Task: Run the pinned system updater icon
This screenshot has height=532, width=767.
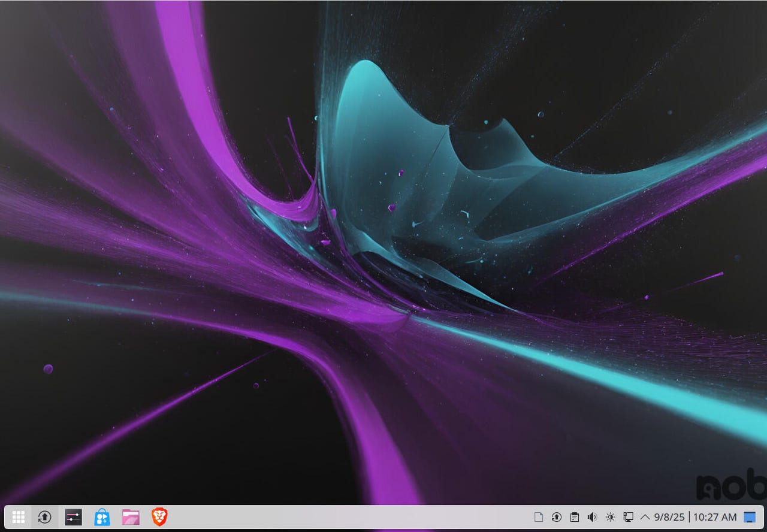Action: point(44,517)
